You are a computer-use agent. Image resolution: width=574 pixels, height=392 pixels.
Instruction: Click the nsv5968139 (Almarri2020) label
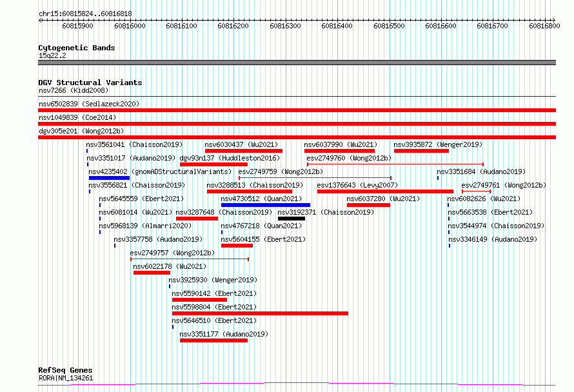click(145, 226)
